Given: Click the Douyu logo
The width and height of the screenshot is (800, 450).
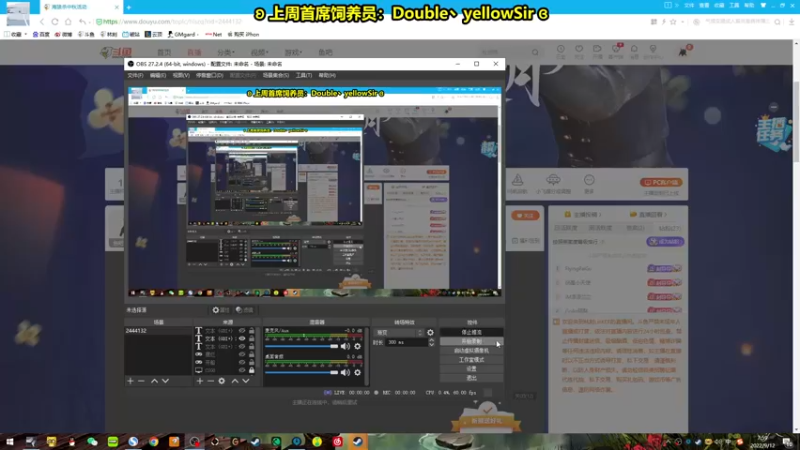Looking at the screenshot, I should click(x=116, y=52).
